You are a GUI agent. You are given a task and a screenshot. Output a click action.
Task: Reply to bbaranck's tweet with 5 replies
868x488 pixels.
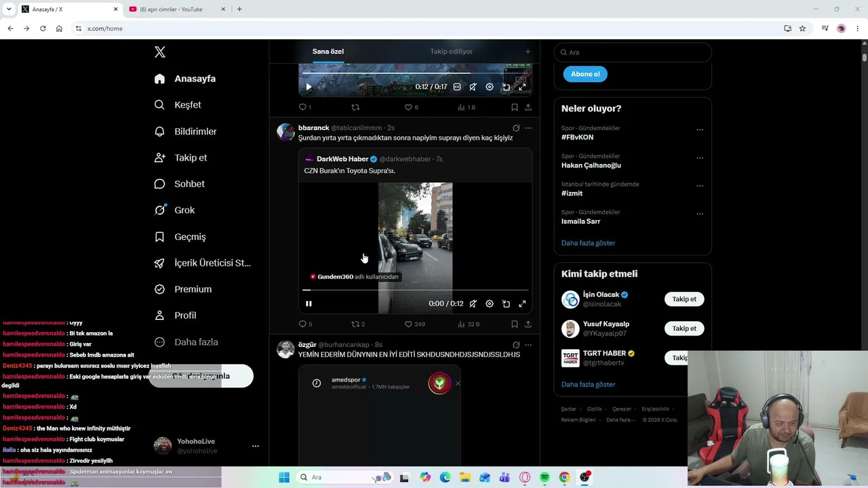tap(305, 324)
